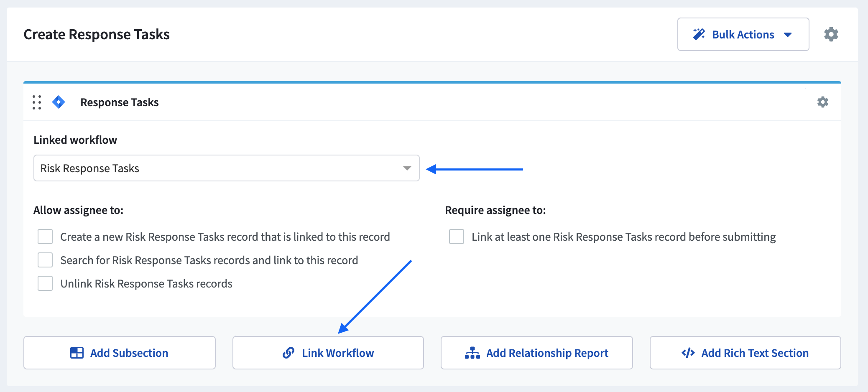Screen dimensions: 868x392
Task: Click the Response Tasks section title
Action: click(x=119, y=102)
